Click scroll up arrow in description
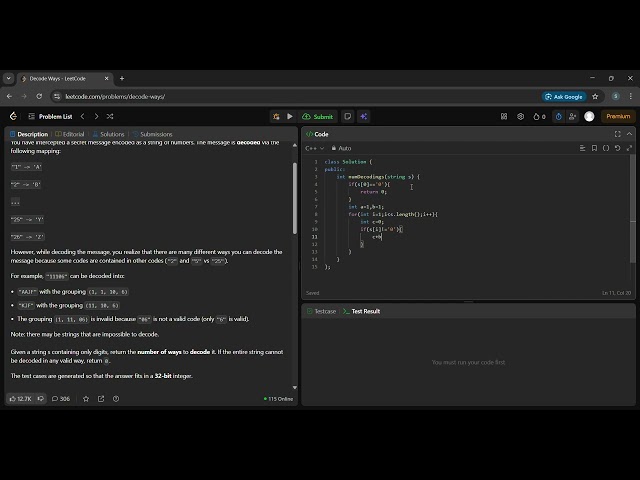The image size is (640, 480). click(295, 145)
